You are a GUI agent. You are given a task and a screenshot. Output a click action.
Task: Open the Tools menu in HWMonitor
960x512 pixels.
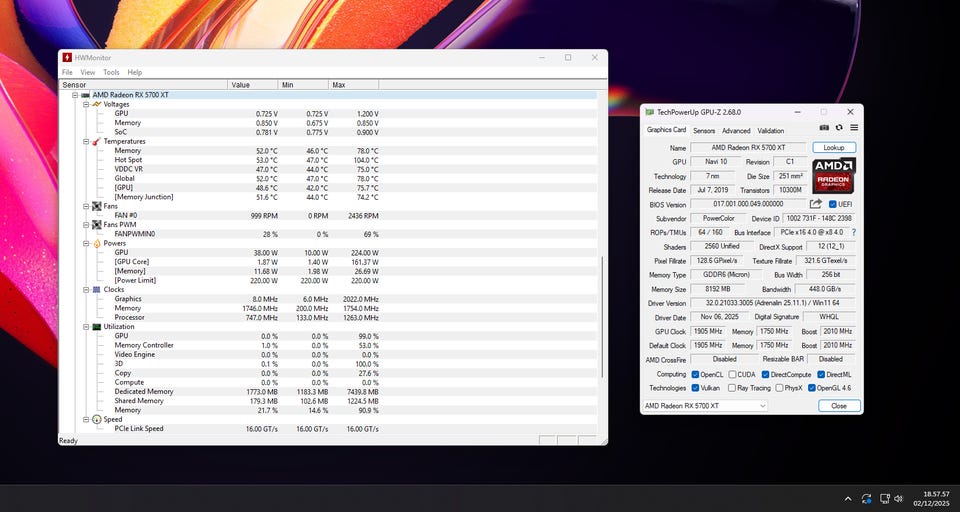111,72
